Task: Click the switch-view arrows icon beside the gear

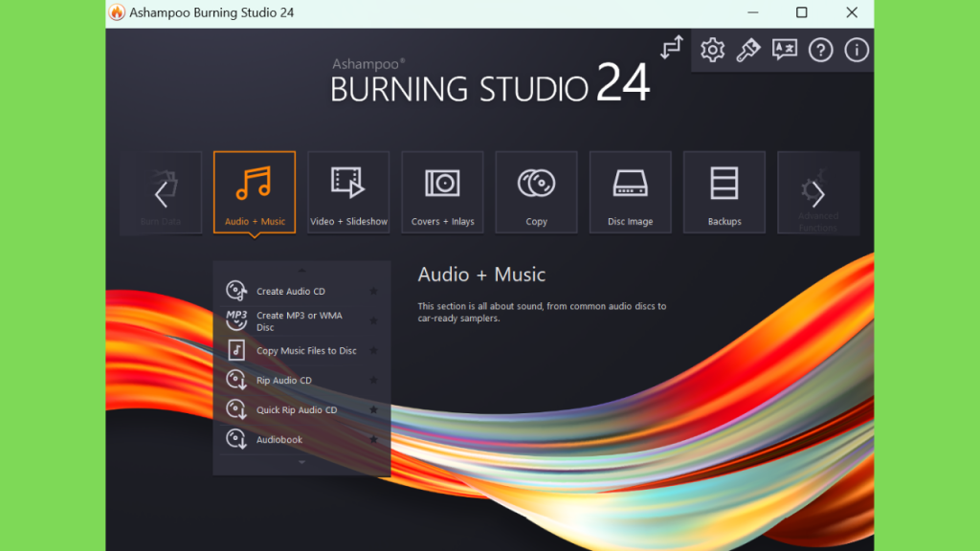Action: pyautogui.click(x=672, y=48)
